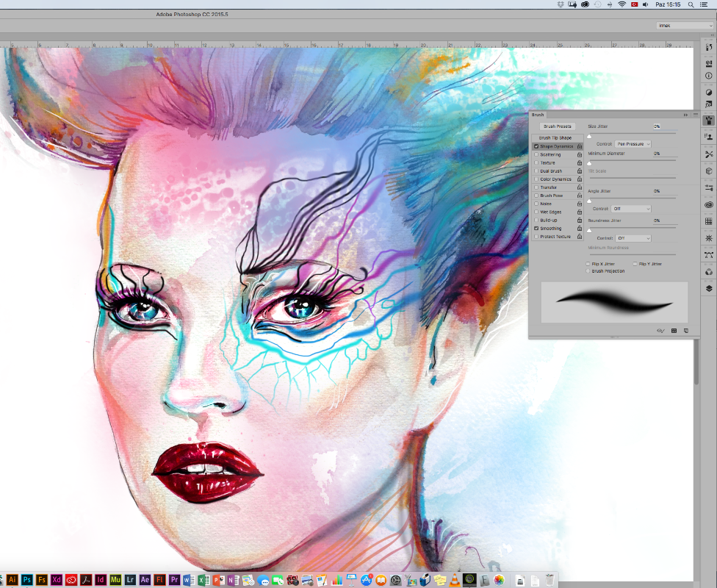Enable the Color Dynamics checkbox
The width and height of the screenshot is (717, 588).
[536, 179]
